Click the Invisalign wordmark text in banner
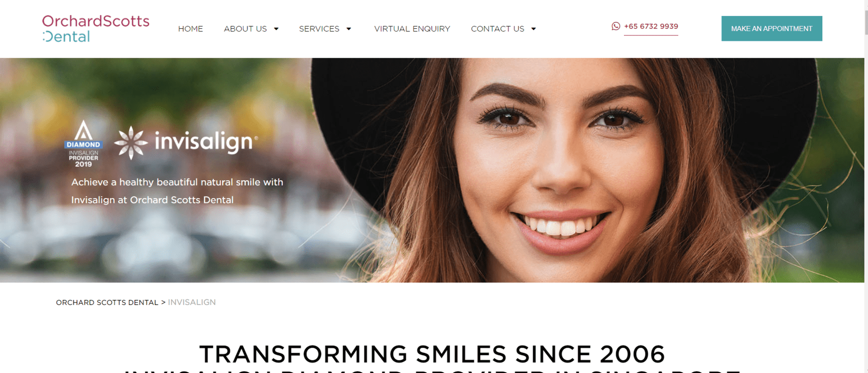 (205, 141)
